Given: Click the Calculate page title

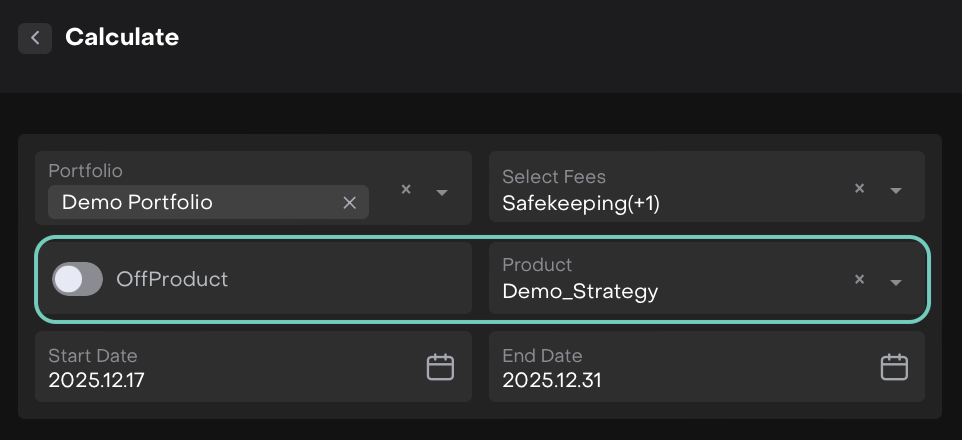Looking at the screenshot, I should click(122, 38).
